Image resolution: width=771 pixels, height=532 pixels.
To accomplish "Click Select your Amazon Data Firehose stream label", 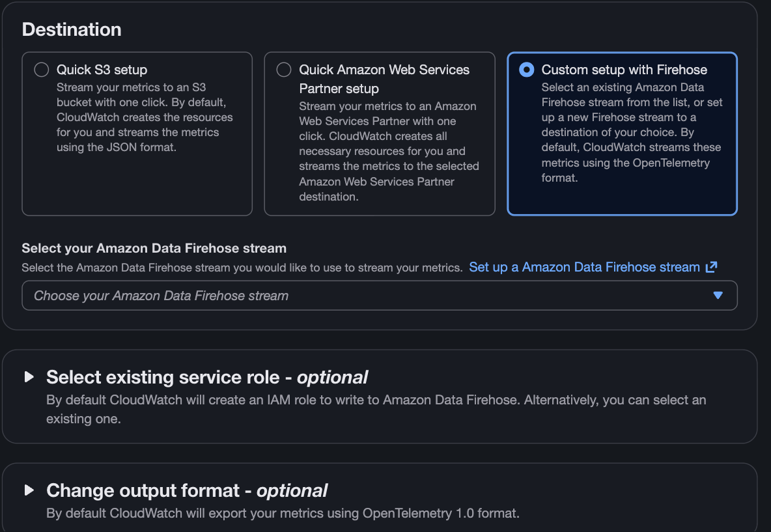I will tap(154, 248).
